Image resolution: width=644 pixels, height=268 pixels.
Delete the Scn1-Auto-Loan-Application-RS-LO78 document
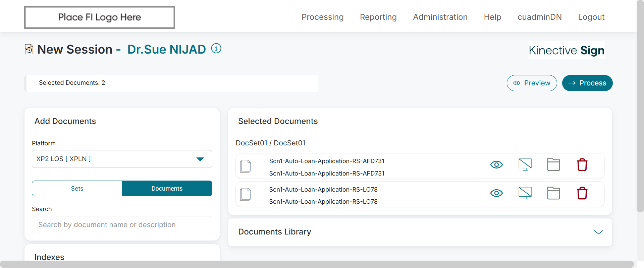(582, 193)
